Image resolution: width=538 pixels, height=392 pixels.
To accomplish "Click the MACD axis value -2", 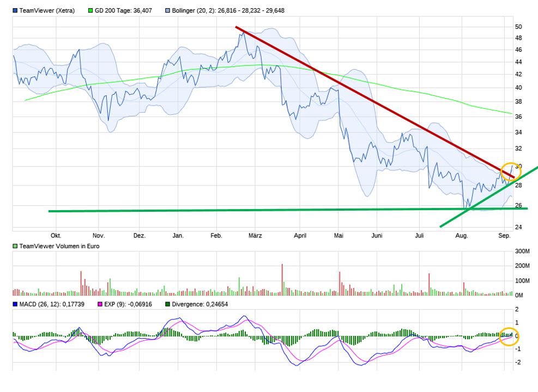I will pos(518,362).
